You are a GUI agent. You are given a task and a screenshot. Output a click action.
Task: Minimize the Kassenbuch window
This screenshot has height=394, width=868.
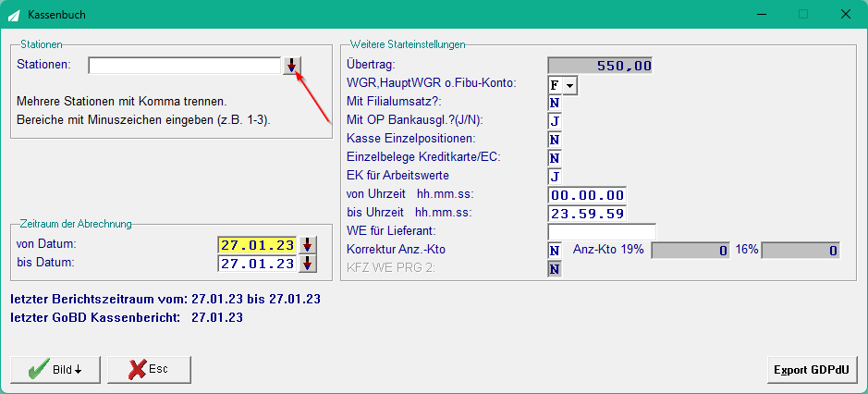click(761, 15)
